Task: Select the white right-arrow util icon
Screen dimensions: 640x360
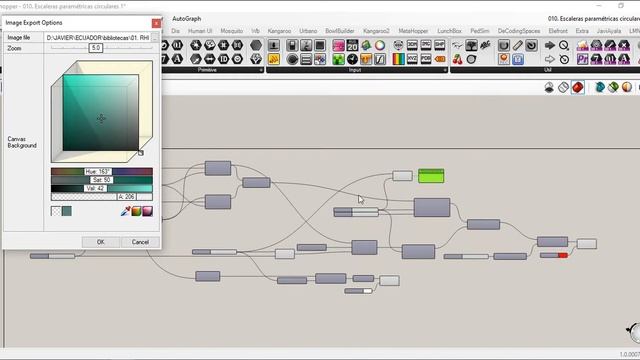Action: 550,59
